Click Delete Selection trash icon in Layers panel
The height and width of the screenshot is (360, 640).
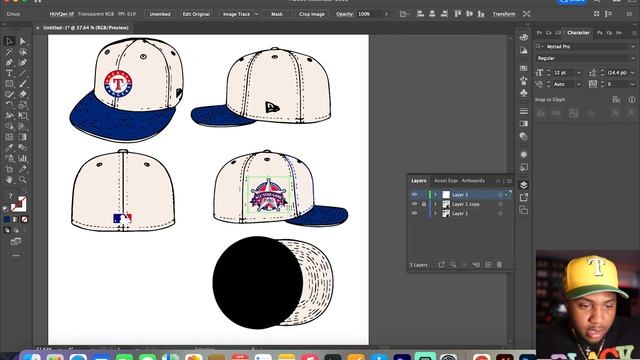coord(499,265)
